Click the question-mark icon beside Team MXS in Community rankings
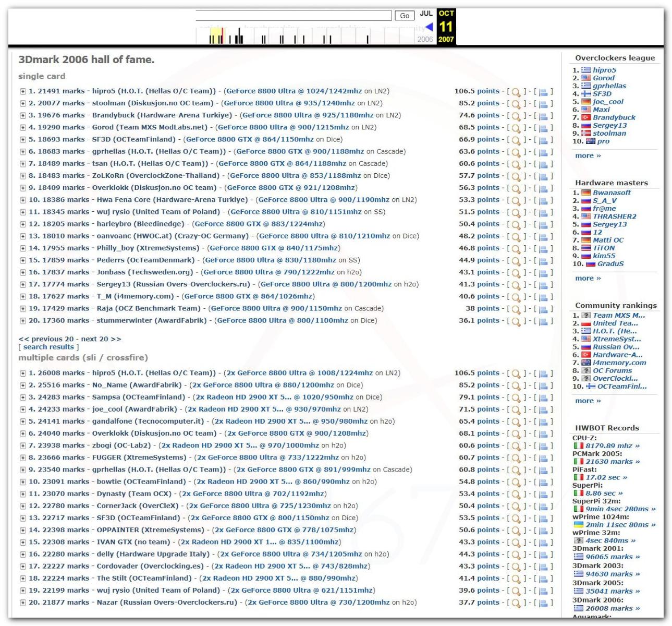 [x=586, y=315]
